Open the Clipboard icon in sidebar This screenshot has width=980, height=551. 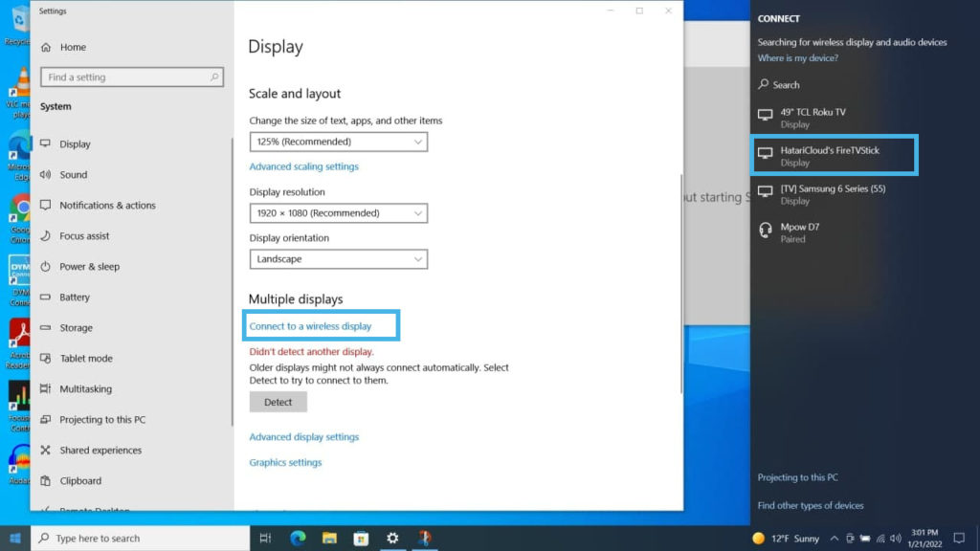(x=46, y=480)
